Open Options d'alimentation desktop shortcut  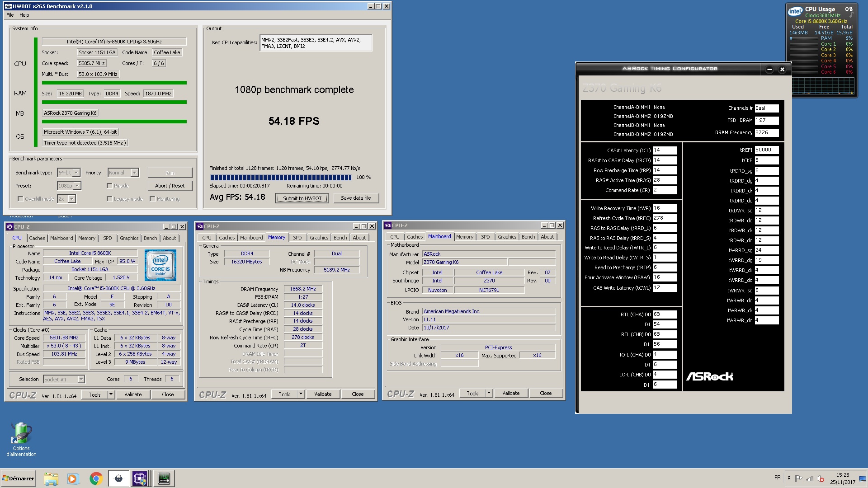coord(21,439)
